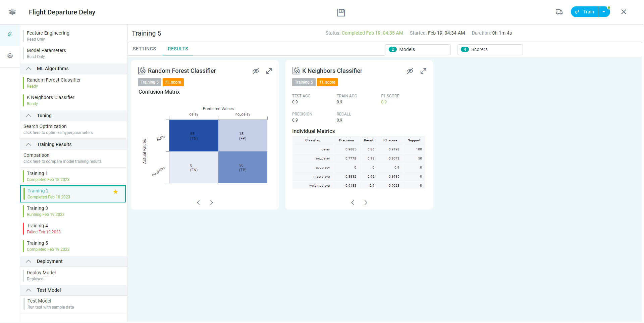
Task: Open Comparison of model training results
Action: coord(62,158)
